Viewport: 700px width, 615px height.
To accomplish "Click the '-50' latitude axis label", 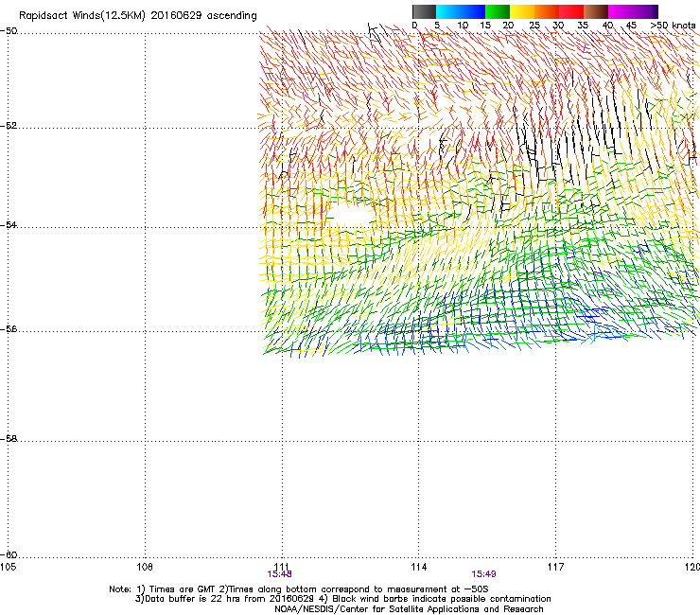I will click(x=9, y=31).
